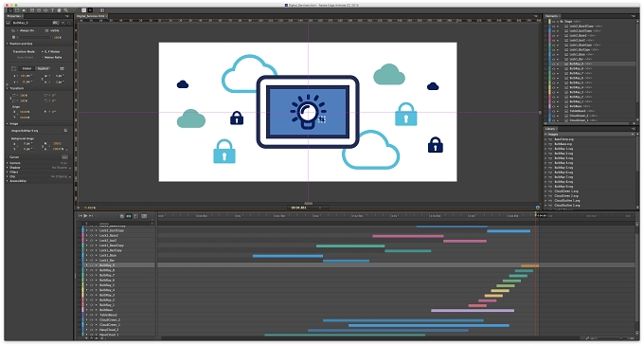Switch to the Library panel tab
The image size is (644, 346).
pyautogui.click(x=550, y=129)
